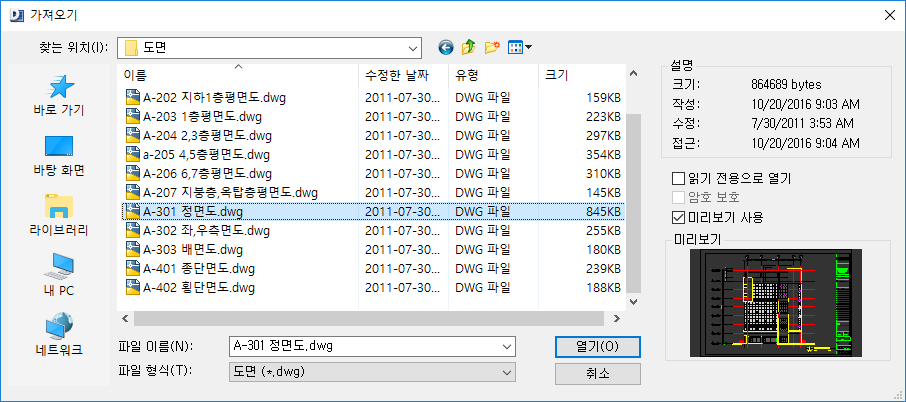906x402 pixels.
Task: Click the 845KB size cell
Action: coord(603,212)
